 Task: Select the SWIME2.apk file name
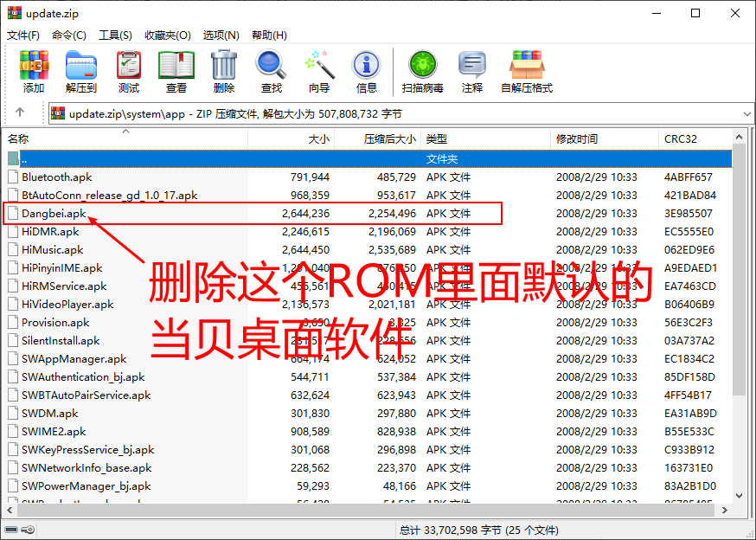[54, 432]
